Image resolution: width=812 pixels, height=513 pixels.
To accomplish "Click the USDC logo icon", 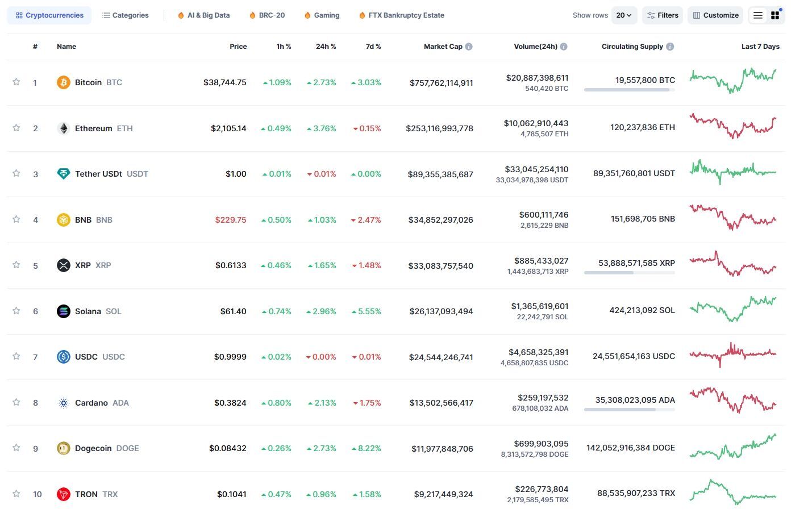I will pos(64,357).
